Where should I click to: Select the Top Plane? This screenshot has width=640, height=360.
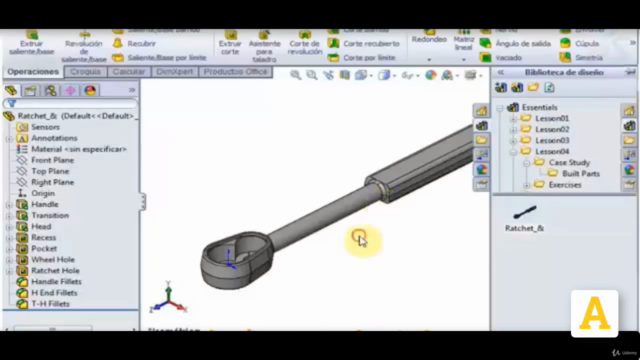pos(50,171)
